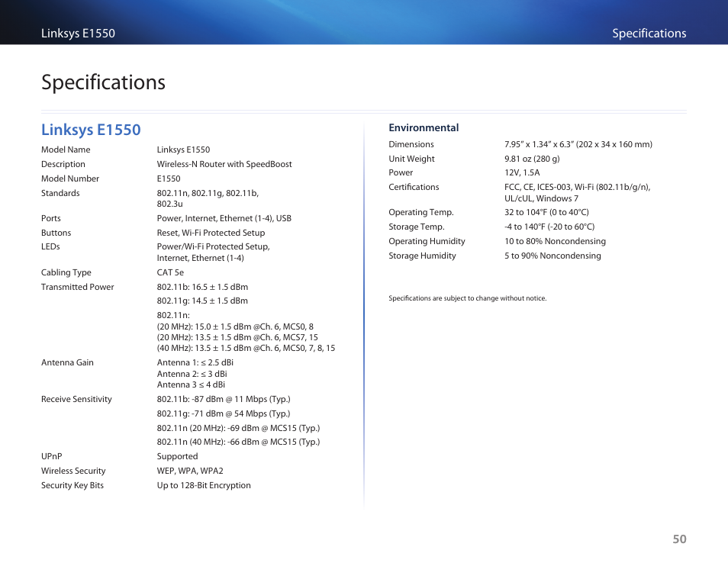
Task: Click 'Power/Wi-Fi Protected Setup,' LED value
Action: point(213,246)
